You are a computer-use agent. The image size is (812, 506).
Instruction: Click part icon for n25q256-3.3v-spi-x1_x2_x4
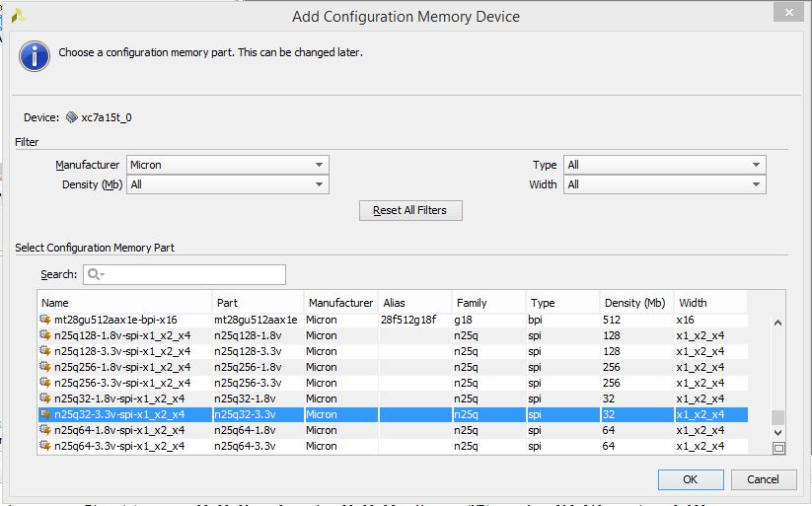(45, 383)
